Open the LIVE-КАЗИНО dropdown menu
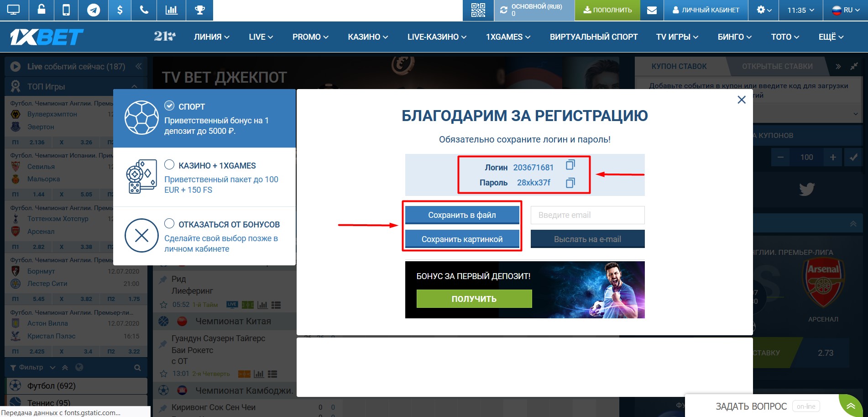 pyautogui.click(x=437, y=37)
